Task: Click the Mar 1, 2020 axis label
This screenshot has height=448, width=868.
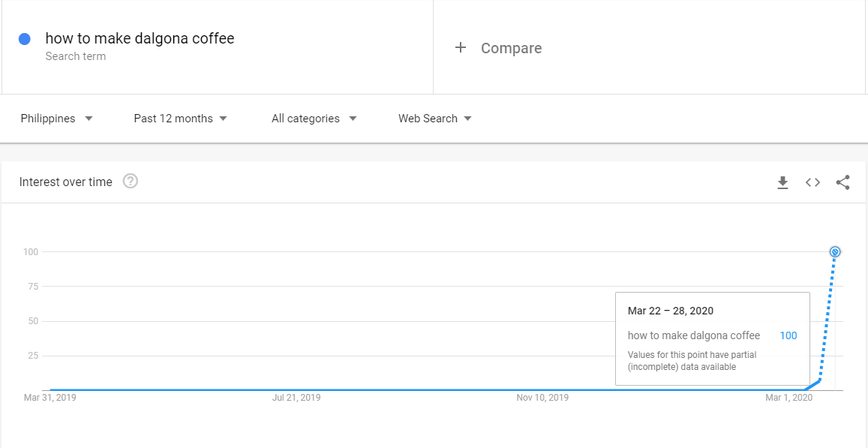Action: [788, 398]
